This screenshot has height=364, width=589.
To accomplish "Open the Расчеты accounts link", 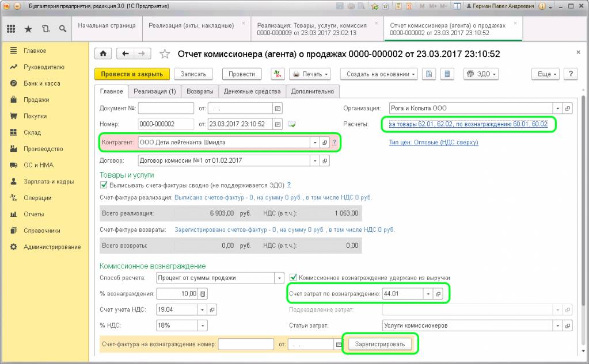I will click(x=468, y=124).
